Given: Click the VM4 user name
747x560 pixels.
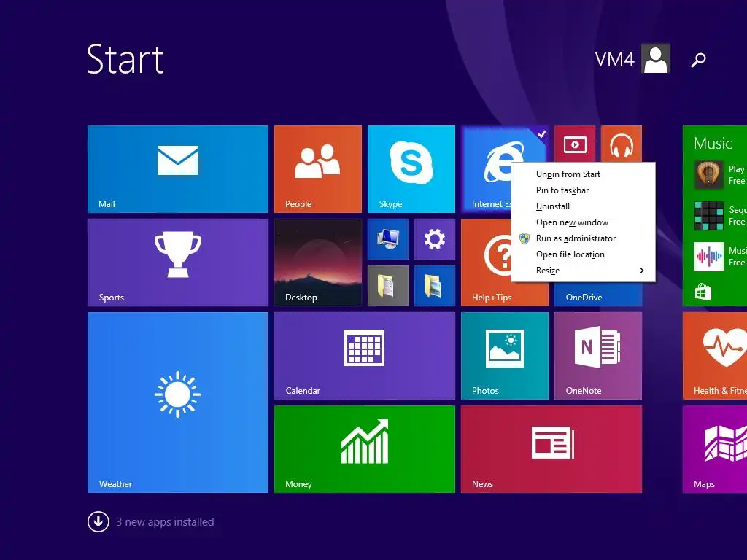Looking at the screenshot, I should point(614,59).
